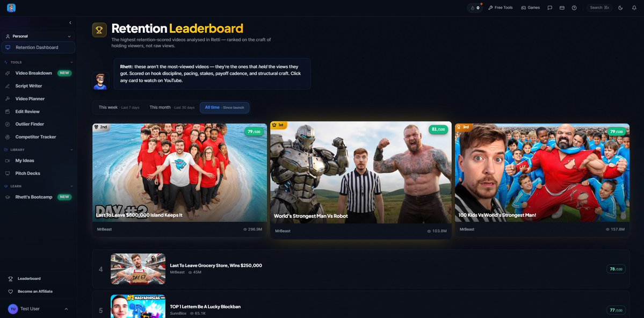644x318 pixels.
Task: Click the 3rd place badge
Action: tap(464, 127)
